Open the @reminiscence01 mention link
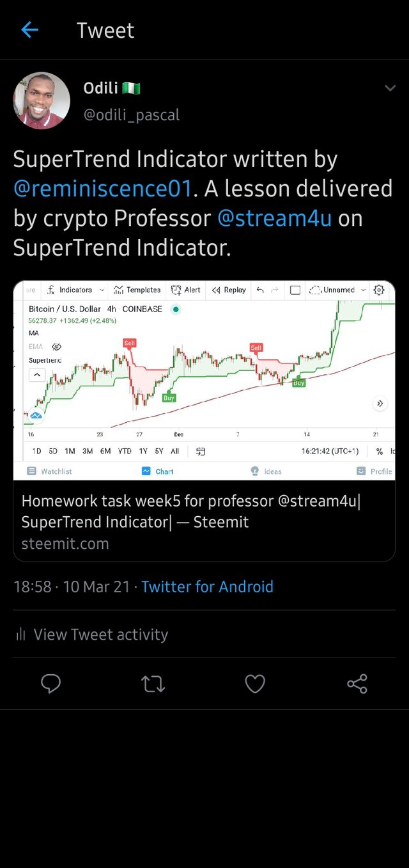The image size is (409, 868). click(x=102, y=189)
